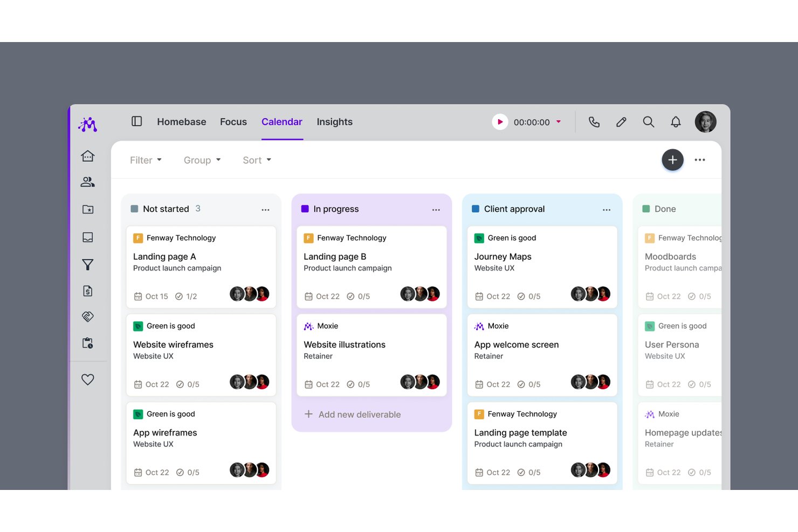The image size is (798, 532).
Task: Switch to the Focus tab
Action: coord(233,122)
